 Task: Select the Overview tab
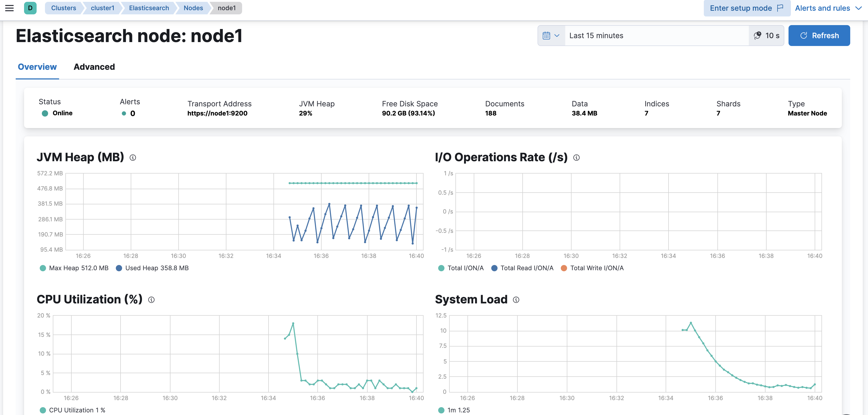pos(37,67)
